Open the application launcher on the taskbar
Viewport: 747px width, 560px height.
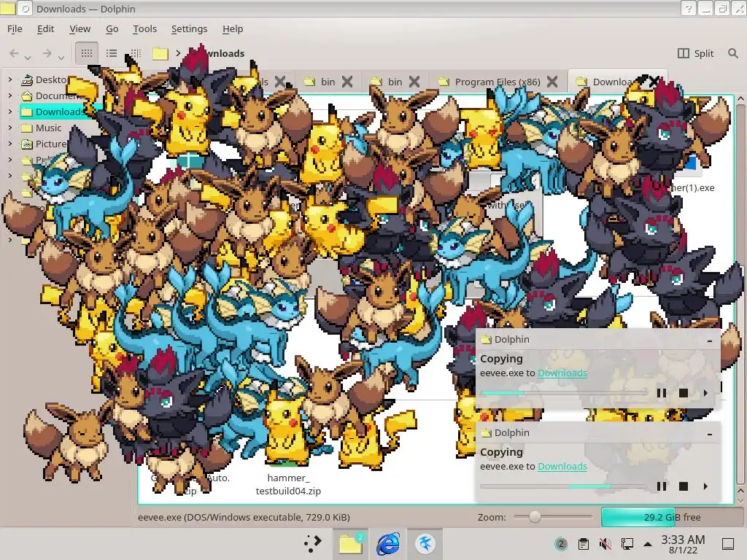click(x=312, y=543)
